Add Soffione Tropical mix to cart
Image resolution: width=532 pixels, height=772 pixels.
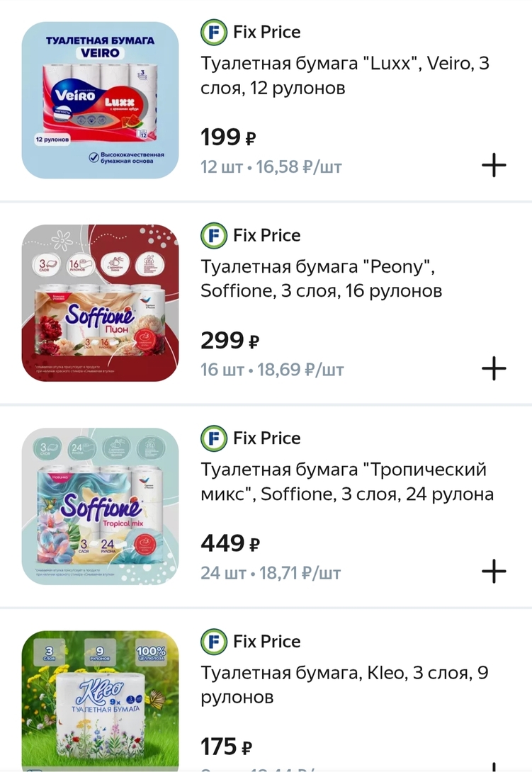[x=494, y=571]
